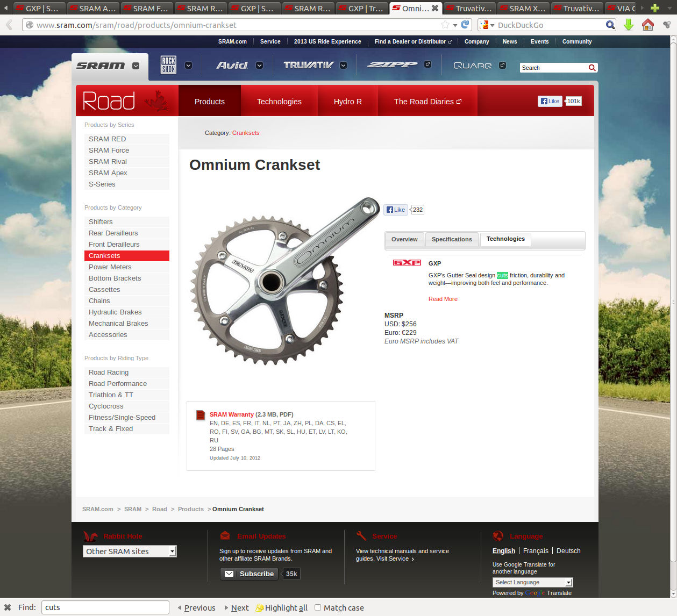Screen dimensions: 677x616
Task: Focus the site Search input box
Action: click(554, 68)
